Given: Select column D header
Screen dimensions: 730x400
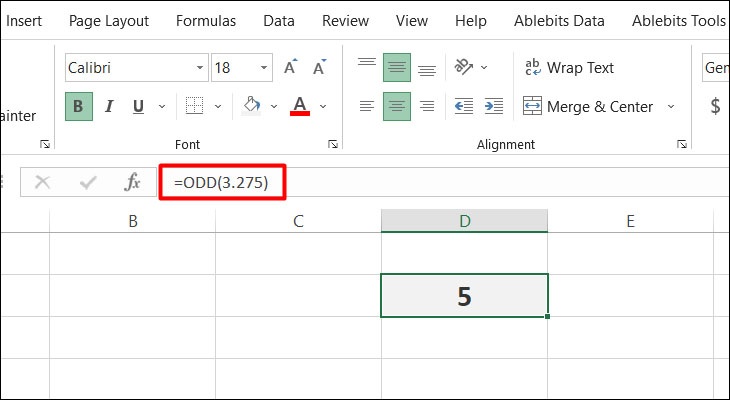Looking at the screenshot, I should 464,221.
